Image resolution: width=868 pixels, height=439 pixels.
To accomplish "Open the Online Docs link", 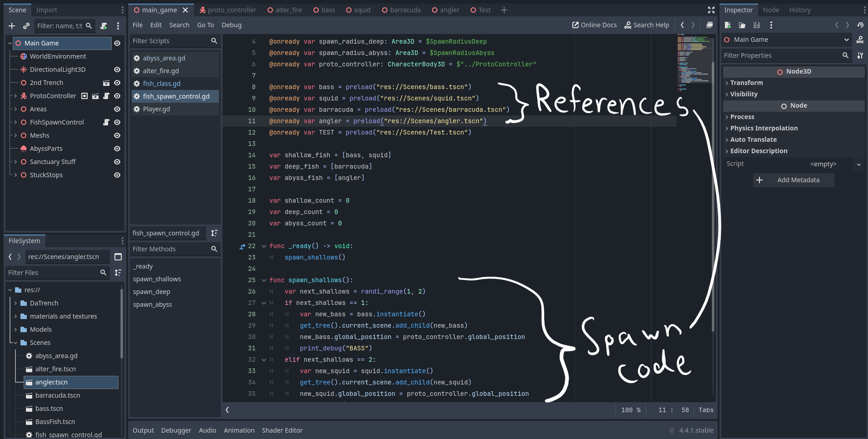I will (x=594, y=25).
